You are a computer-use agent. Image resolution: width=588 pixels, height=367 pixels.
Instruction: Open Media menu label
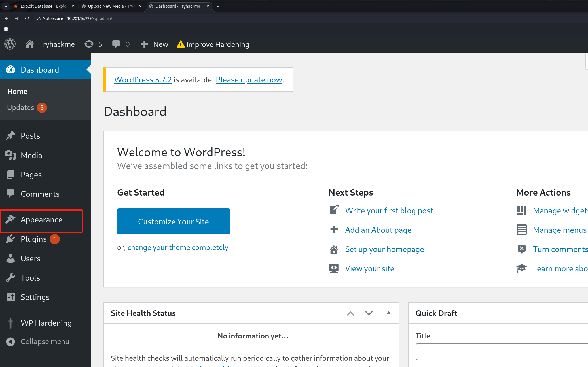[31, 155]
